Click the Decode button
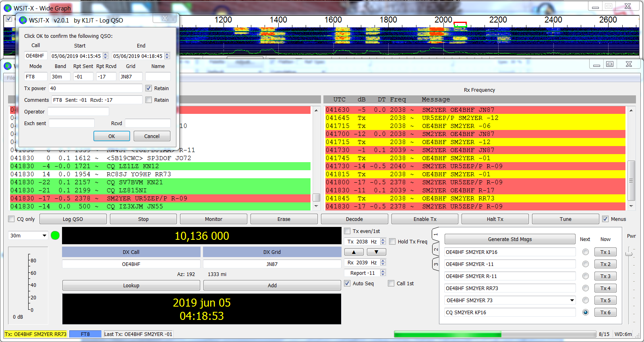 pos(354,219)
